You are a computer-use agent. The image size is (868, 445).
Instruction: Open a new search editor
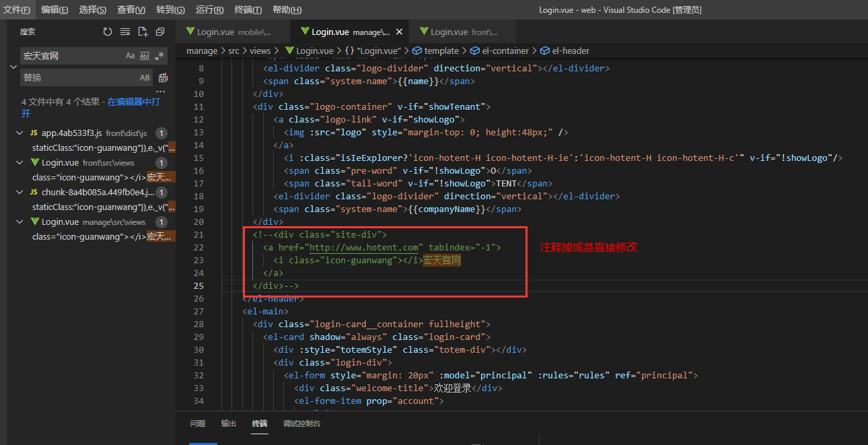tap(143, 32)
